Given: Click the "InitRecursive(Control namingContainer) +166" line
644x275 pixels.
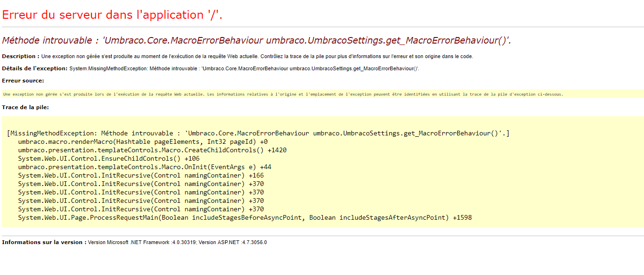Looking at the screenshot, I should pyautogui.click(x=141, y=175).
